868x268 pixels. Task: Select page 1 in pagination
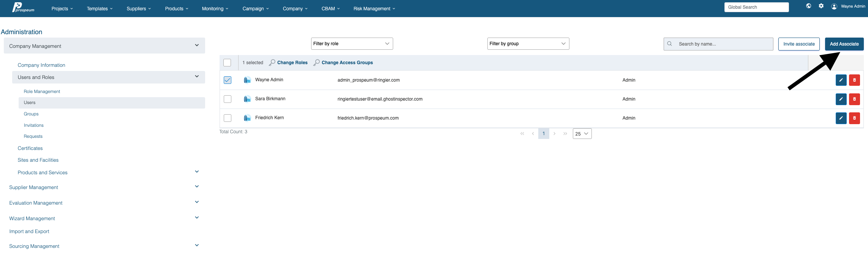pos(544,134)
